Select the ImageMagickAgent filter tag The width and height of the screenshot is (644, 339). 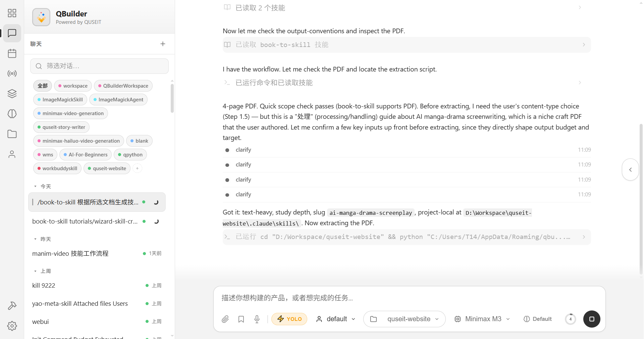coord(118,100)
